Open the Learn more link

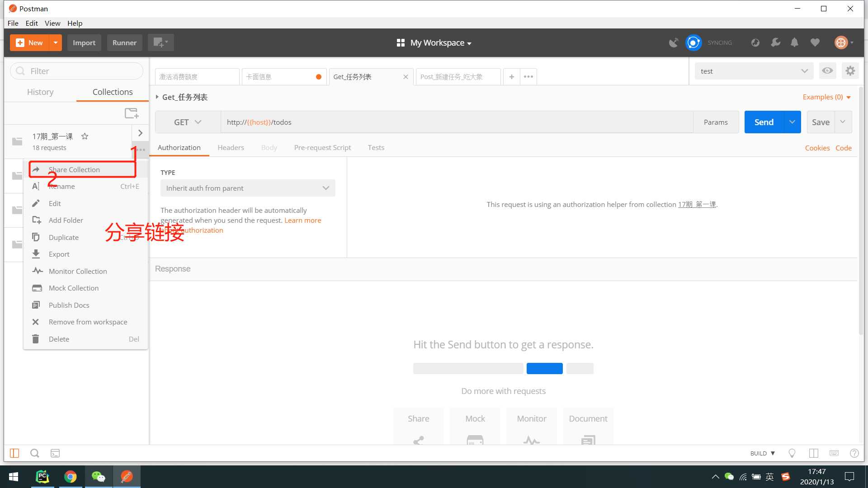coord(302,220)
